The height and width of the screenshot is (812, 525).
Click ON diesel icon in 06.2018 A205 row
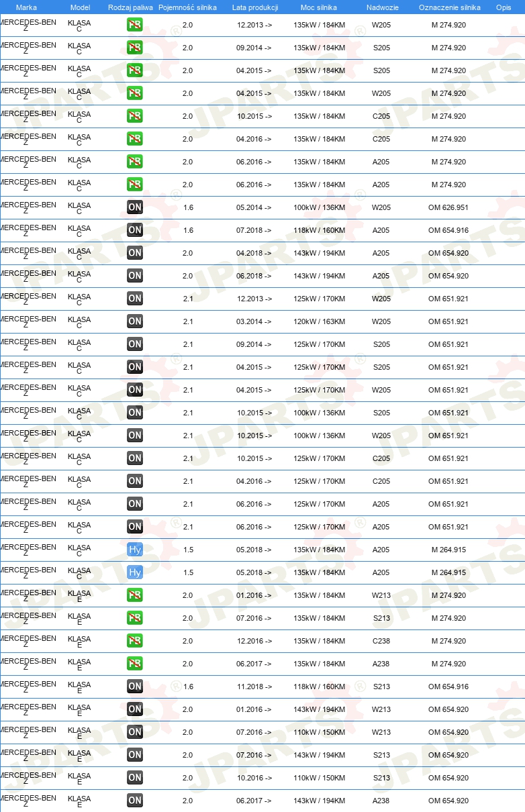[135, 276]
